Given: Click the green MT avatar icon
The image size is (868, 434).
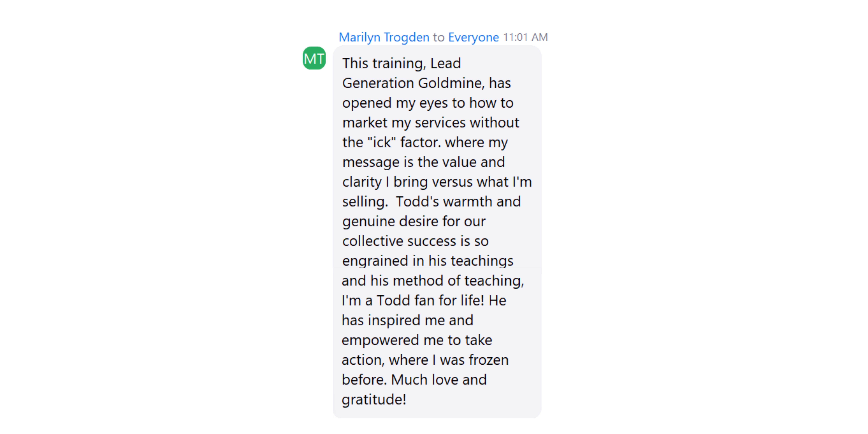Looking at the screenshot, I should pyautogui.click(x=314, y=58).
